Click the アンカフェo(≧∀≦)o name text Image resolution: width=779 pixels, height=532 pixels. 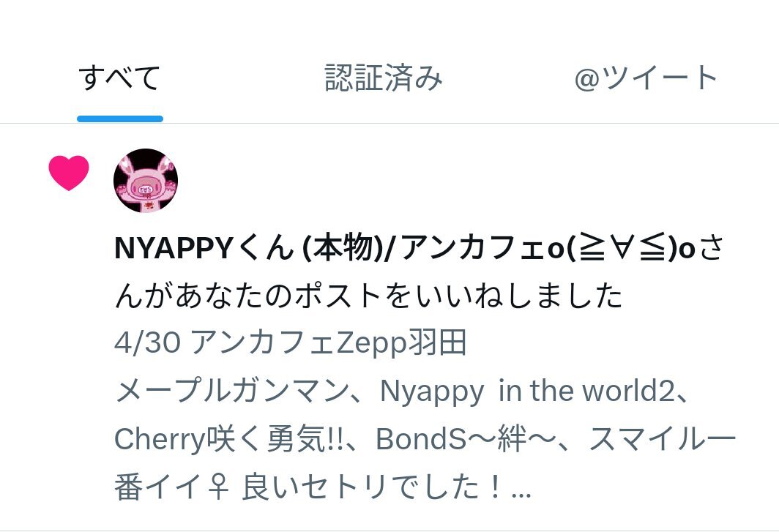tap(548, 248)
